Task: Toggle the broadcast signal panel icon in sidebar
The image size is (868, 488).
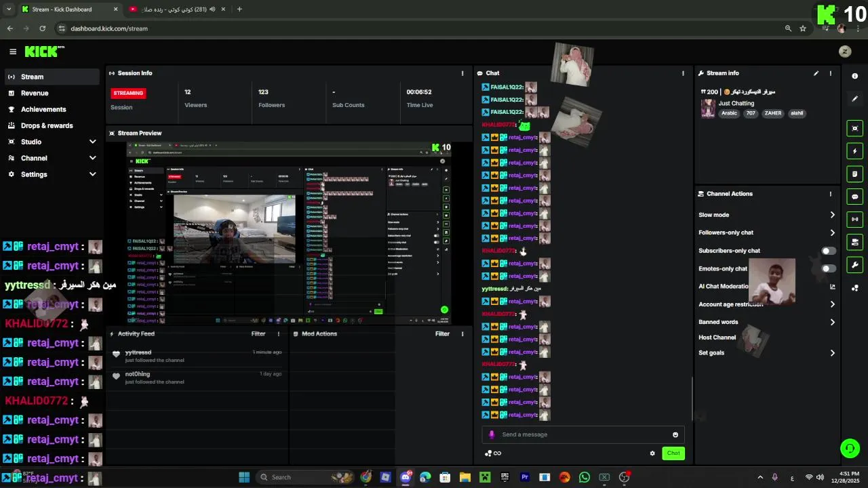Action: 855,220
